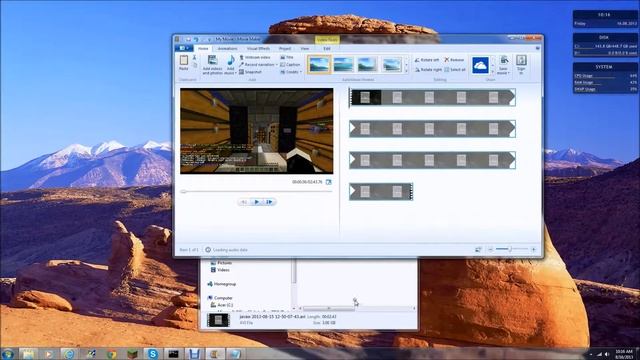
Task: Click the Remove button
Action: (x=454, y=60)
